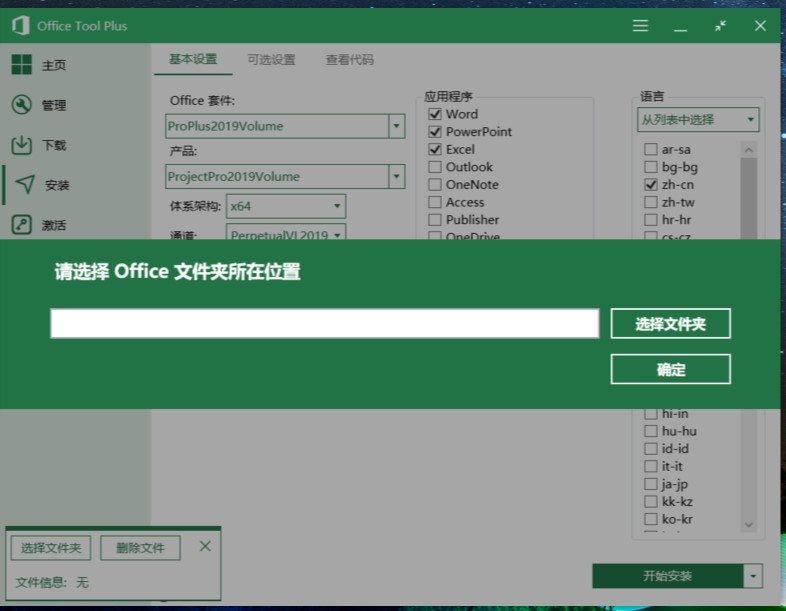Open the ProjectPro2019Volume product dropdown
The width and height of the screenshot is (786, 611).
396,177
